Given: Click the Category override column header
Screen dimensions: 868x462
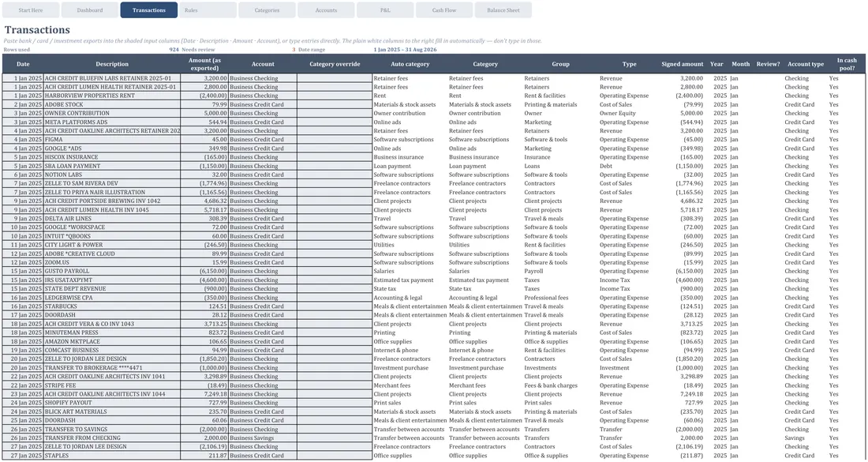Looking at the screenshot, I should 335,64.
